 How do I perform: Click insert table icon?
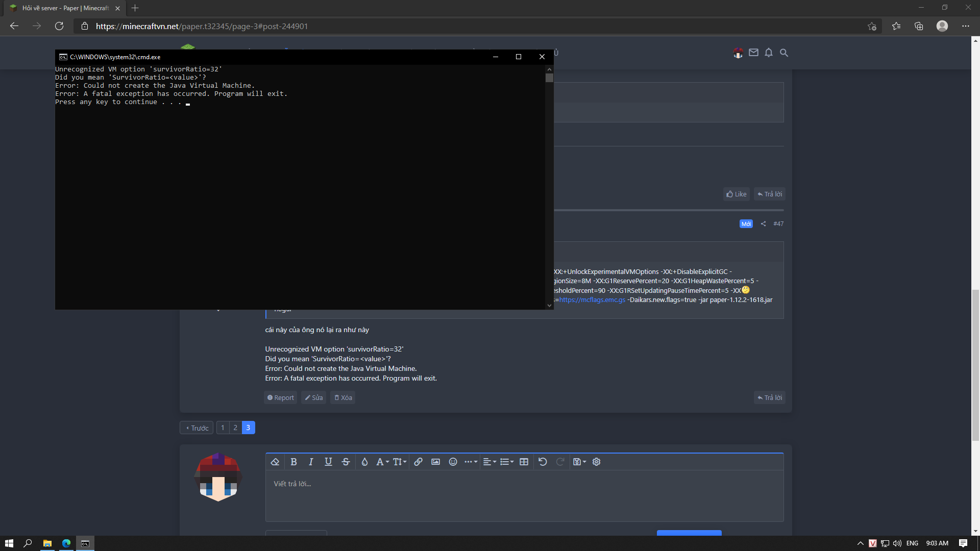[524, 462]
